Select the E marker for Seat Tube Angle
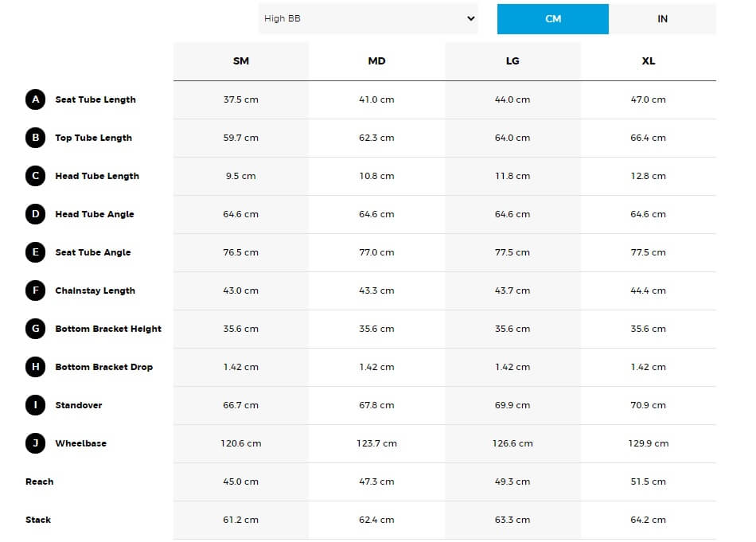 pos(35,252)
